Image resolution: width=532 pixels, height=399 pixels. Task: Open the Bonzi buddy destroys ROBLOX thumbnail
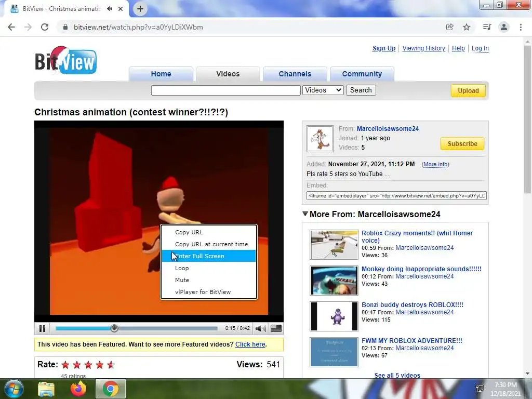tap(334, 316)
